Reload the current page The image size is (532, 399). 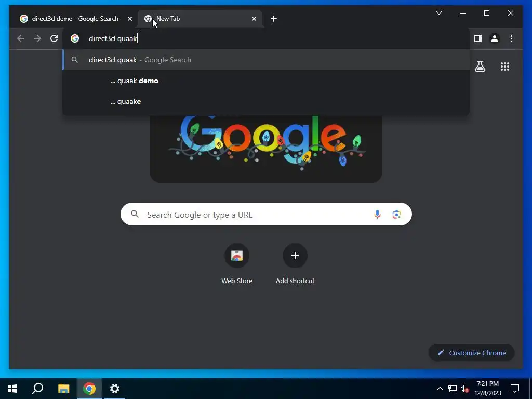[54, 38]
